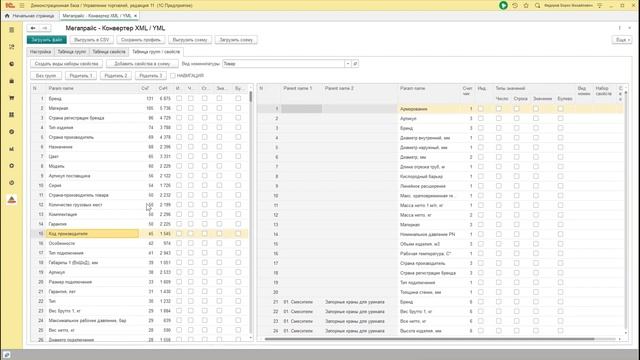Toggle Строка checkbox in right-table Бренд row number 3
This screenshot has height=360, width=640.
[517, 128]
